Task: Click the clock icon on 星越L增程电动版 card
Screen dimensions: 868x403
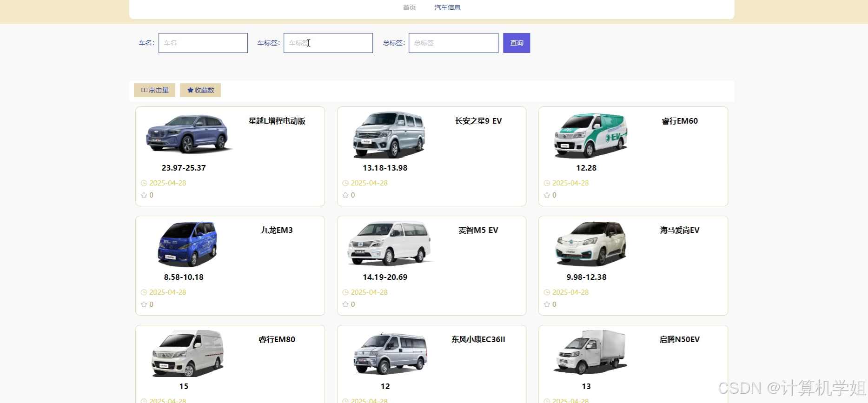Action: pos(144,183)
